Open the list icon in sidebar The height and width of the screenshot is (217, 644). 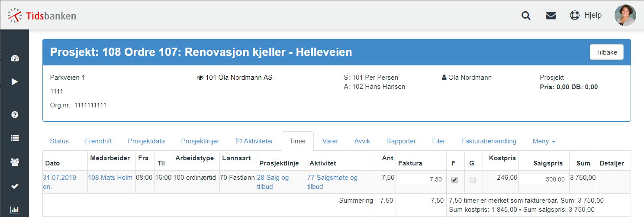pyautogui.click(x=15, y=138)
